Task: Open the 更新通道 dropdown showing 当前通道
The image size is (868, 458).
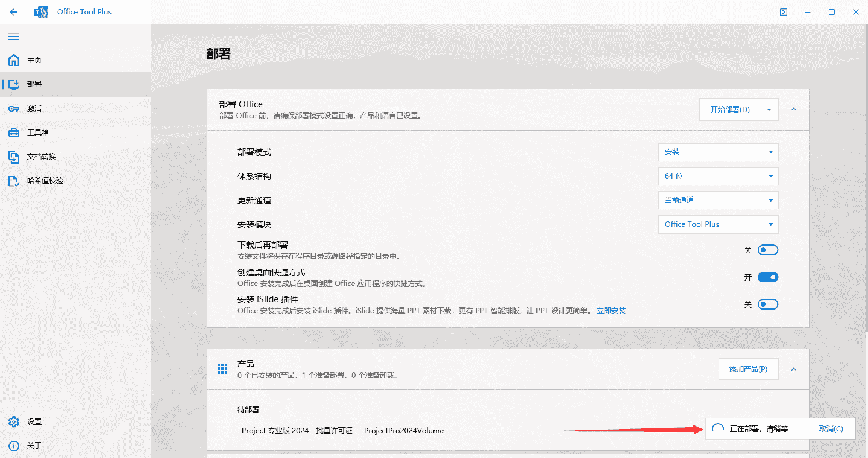Action: pos(719,200)
